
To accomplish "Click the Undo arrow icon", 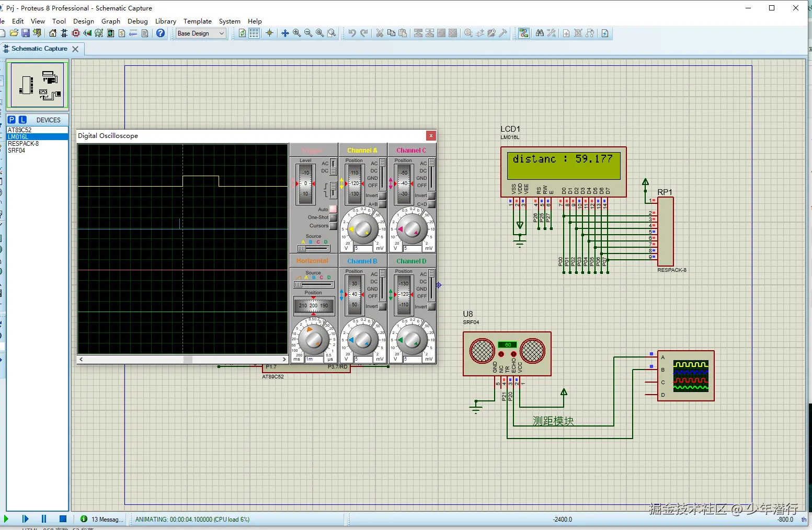I will point(352,33).
